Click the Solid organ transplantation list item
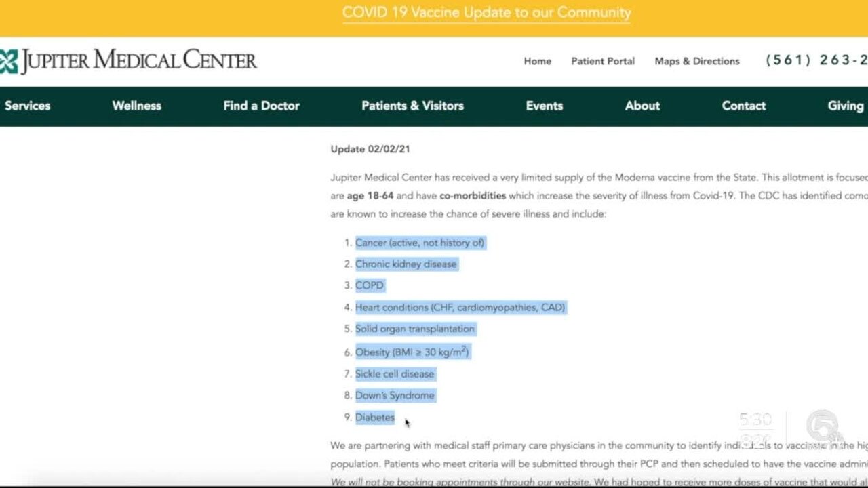 [x=414, y=329]
